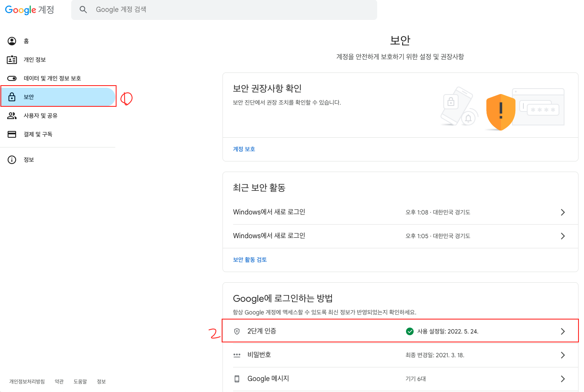
Task: Open Google 메시지 row
Action: 400,379
